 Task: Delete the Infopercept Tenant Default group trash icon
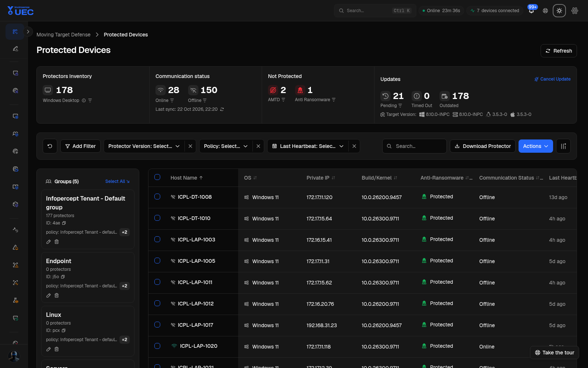57,242
